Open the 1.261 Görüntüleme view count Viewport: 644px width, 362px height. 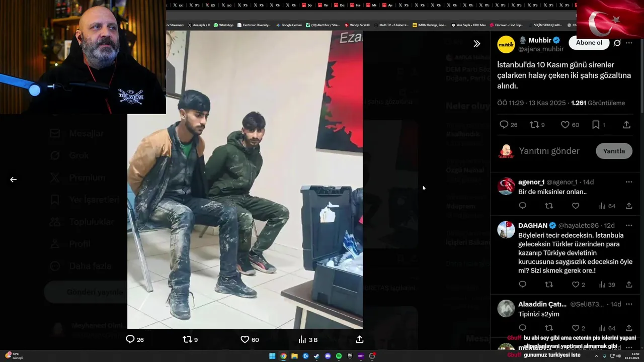pyautogui.click(x=598, y=103)
